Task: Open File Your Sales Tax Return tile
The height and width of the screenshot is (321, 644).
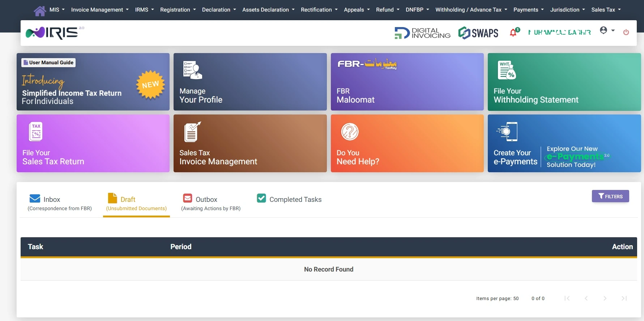Action: (x=93, y=143)
